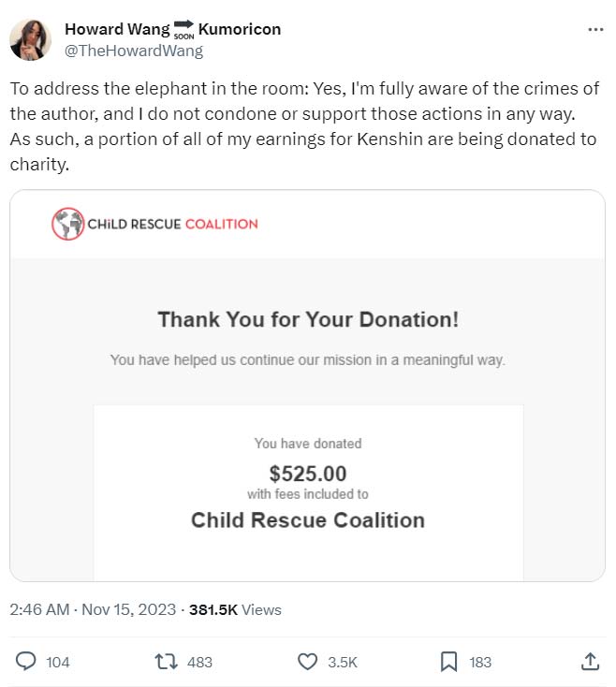Click the 381.5K Views count
Viewport: 616px width, 687px height.
click(x=235, y=609)
